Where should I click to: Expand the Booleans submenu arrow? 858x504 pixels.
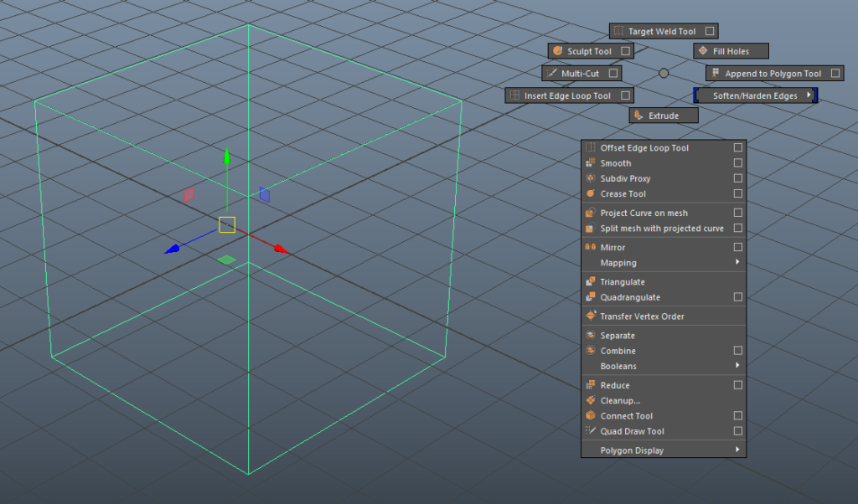pyautogui.click(x=737, y=365)
